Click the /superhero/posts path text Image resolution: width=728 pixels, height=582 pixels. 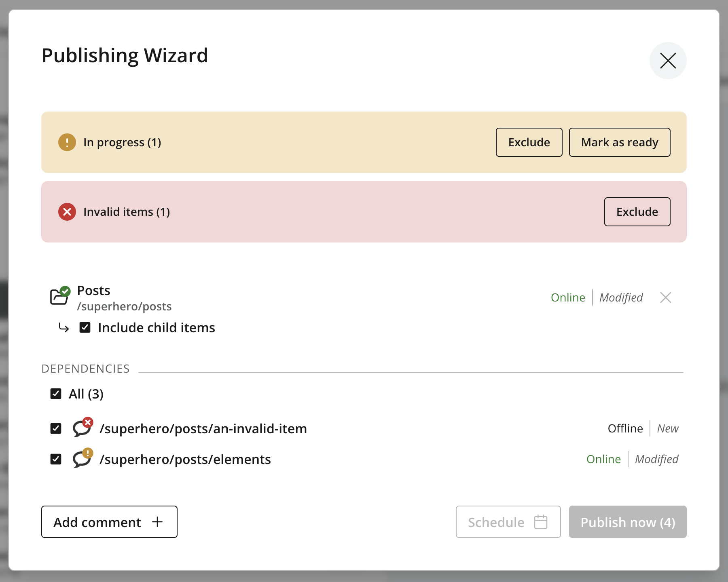coord(124,306)
